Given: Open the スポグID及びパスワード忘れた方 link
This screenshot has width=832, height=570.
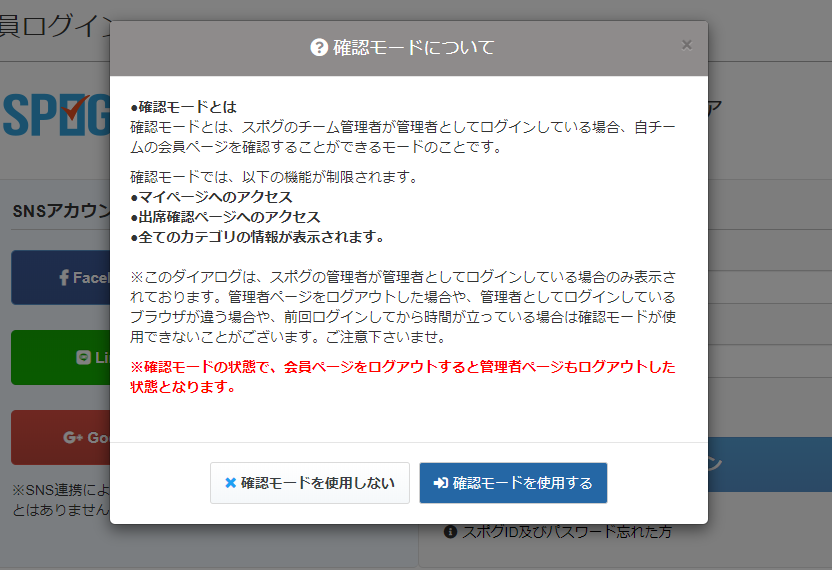Looking at the screenshot, I should pos(567,532).
